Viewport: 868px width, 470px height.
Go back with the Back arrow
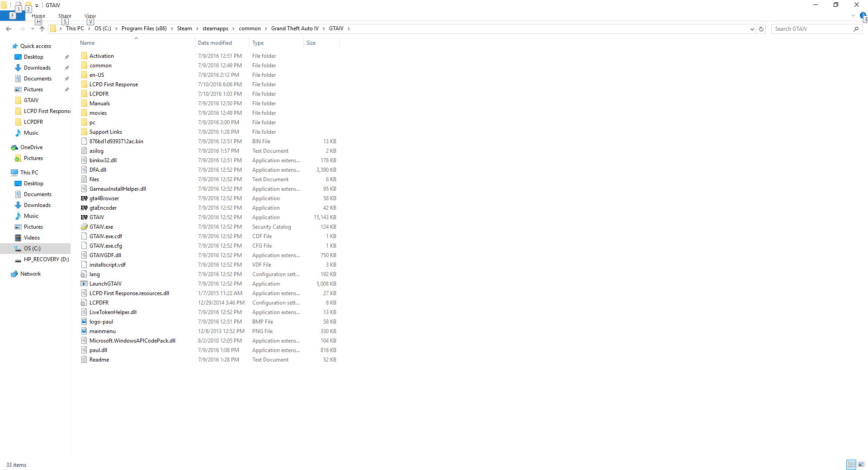9,29
